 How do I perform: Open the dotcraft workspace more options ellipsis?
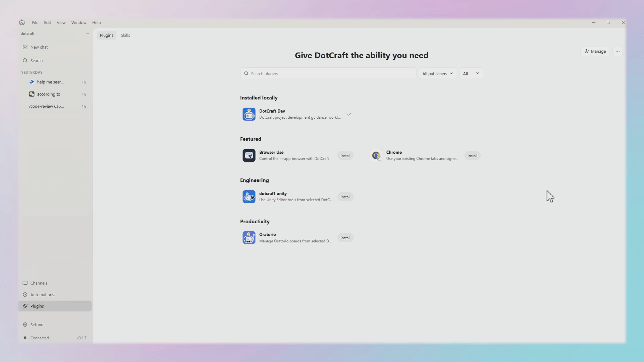point(88,34)
